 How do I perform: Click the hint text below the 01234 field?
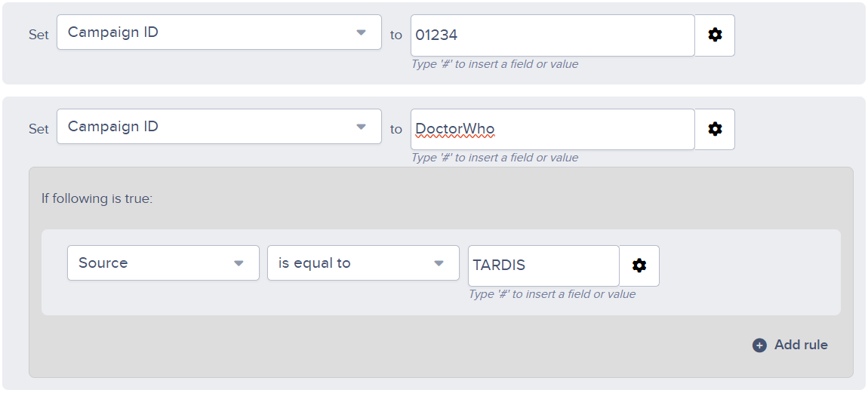[x=495, y=64]
